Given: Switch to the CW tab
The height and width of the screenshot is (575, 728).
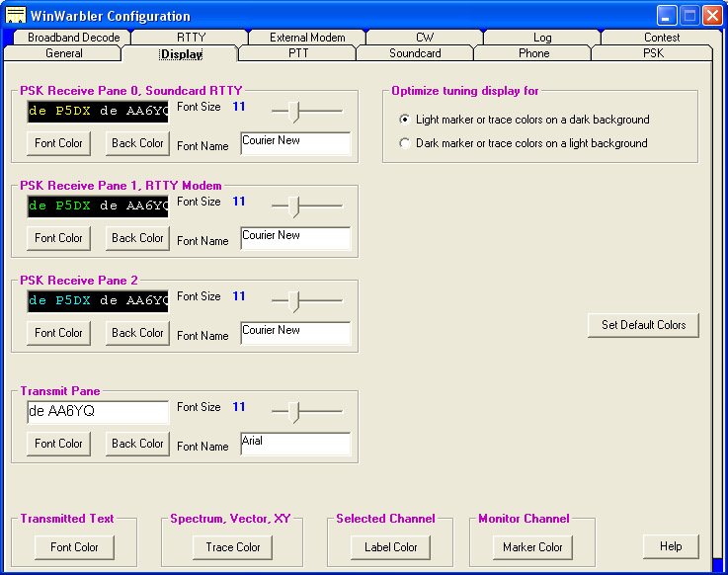Looking at the screenshot, I should coord(425,38).
